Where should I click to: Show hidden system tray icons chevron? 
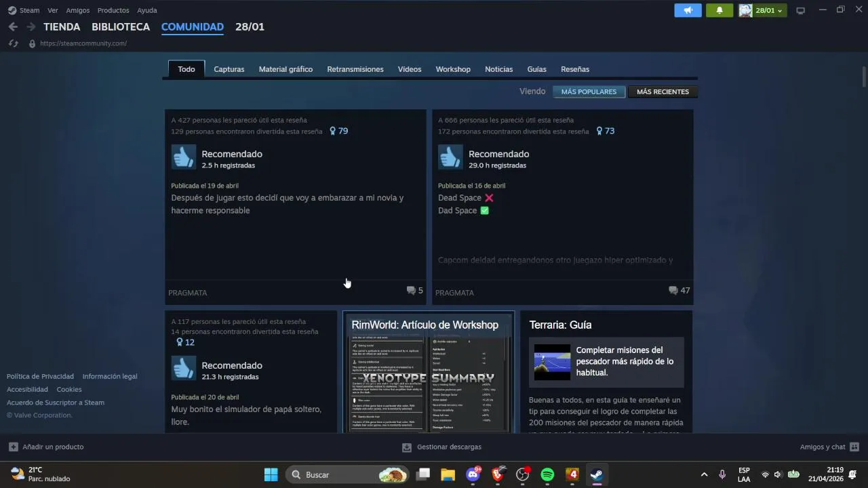704,474
